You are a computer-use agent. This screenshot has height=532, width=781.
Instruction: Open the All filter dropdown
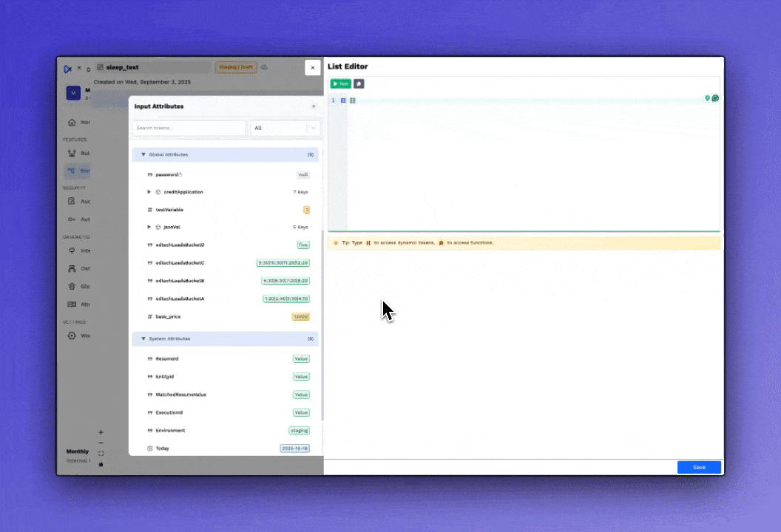[x=285, y=128]
